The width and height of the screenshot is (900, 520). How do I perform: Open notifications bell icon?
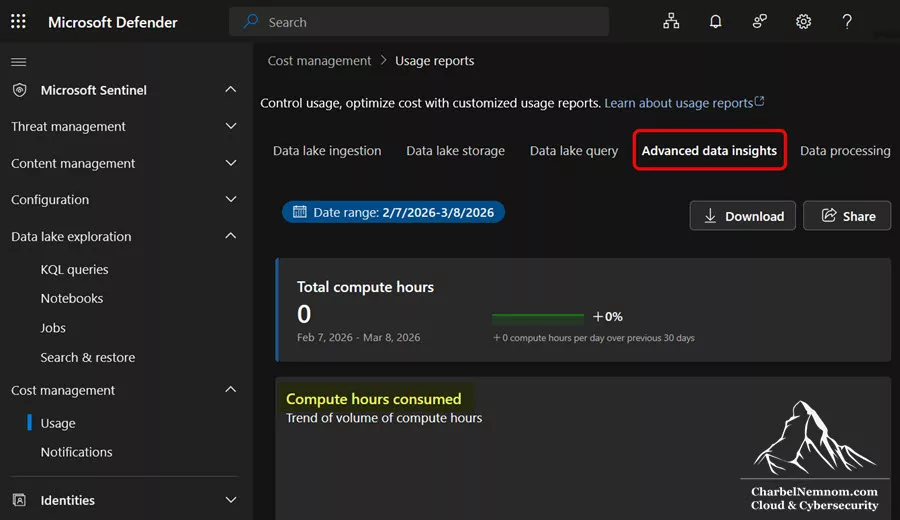point(715,22)
